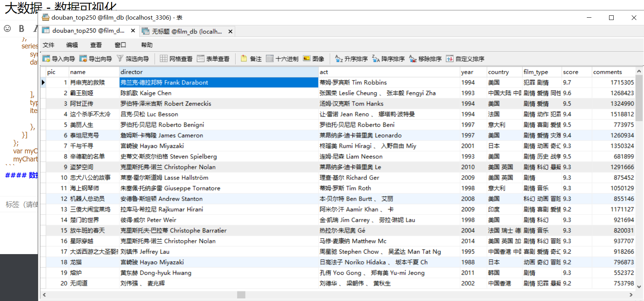Image resolution: width=644 pixels, height=301 pixels.
Task: Click the highlighted Frank Darabont director cell
Action: click(219, 83)
